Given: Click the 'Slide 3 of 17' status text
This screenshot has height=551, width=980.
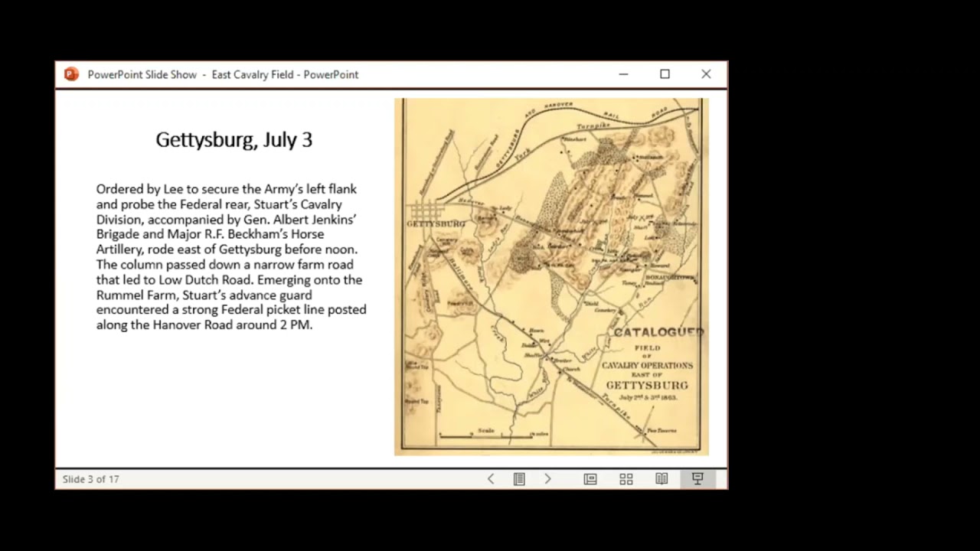Looking at the screenshot, I should point(91,479).
